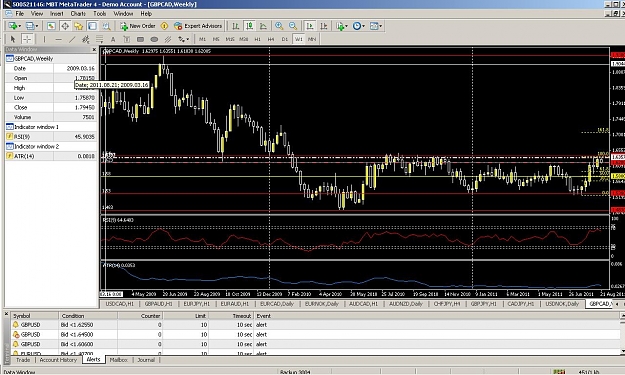Open the EURJPY,H1 chart tab
The image size is (625, 375).
point(197,304)
